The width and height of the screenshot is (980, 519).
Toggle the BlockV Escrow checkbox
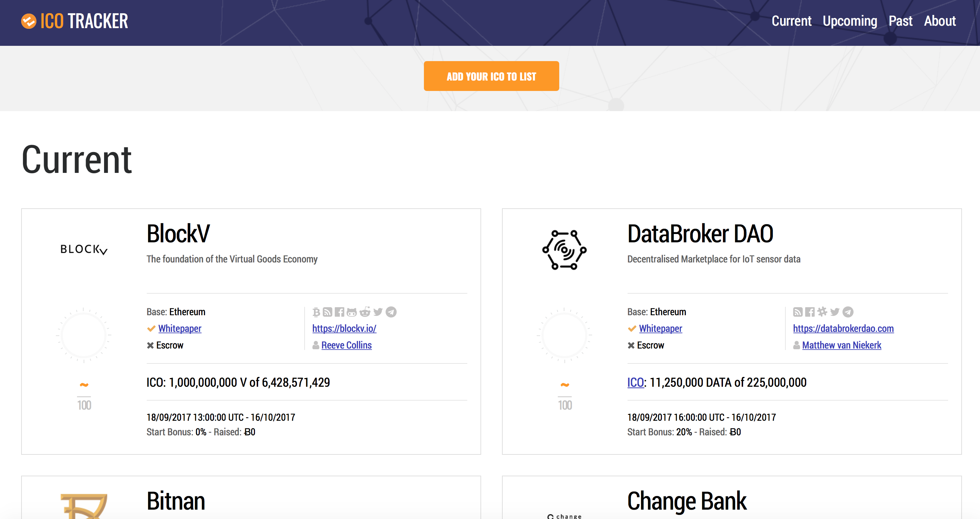pyautogui.click(x=149, y=344)
